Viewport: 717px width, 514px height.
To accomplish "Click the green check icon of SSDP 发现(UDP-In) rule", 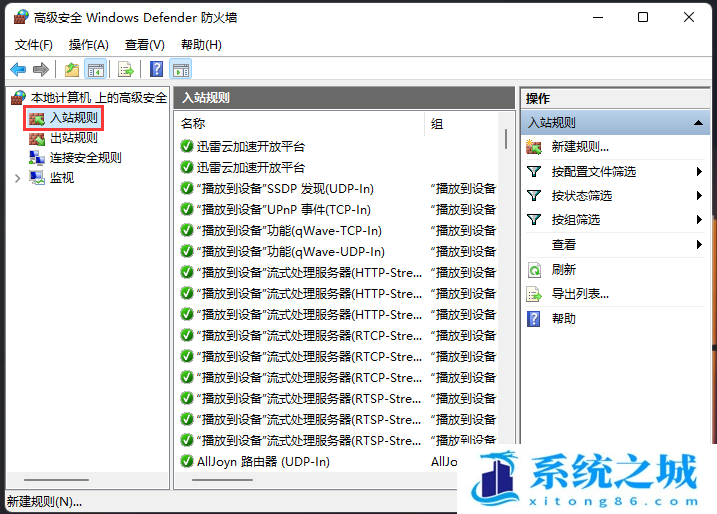I will (187, 188).
